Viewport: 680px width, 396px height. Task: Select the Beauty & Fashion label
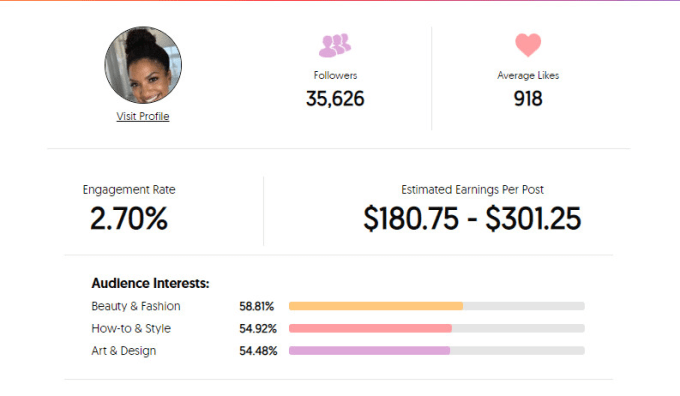(x=136, y=306)
